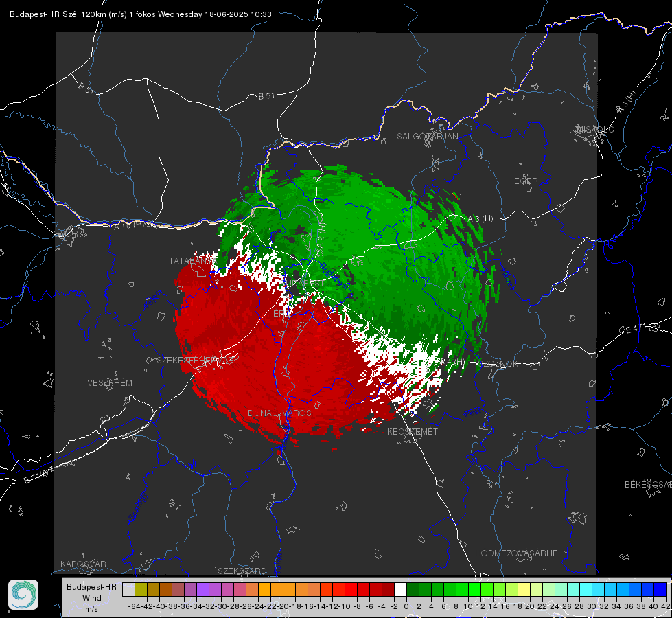Click the blue Pest county label
The height and width of the screenshot is (618, 672).
[x=472, y=413]
